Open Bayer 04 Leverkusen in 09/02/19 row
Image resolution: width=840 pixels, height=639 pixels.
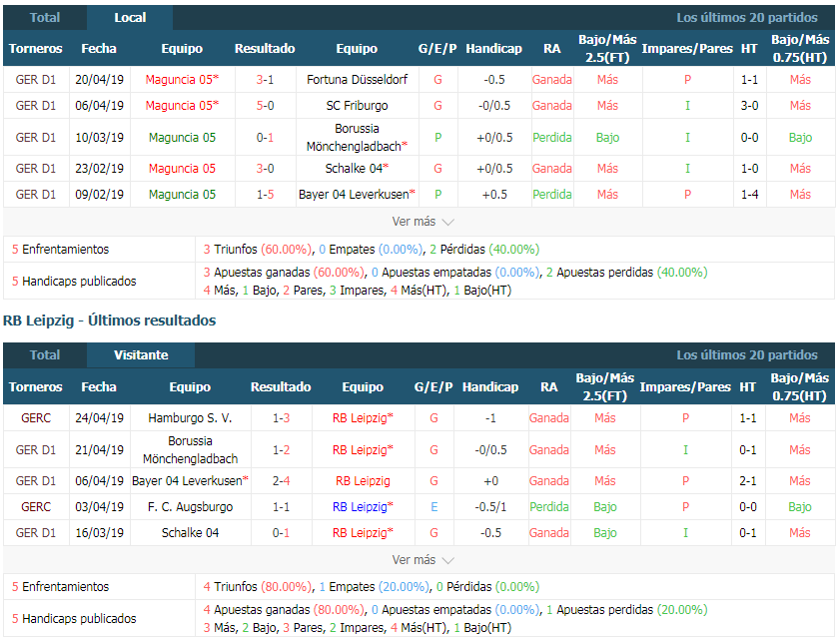(x=357, y=195)
